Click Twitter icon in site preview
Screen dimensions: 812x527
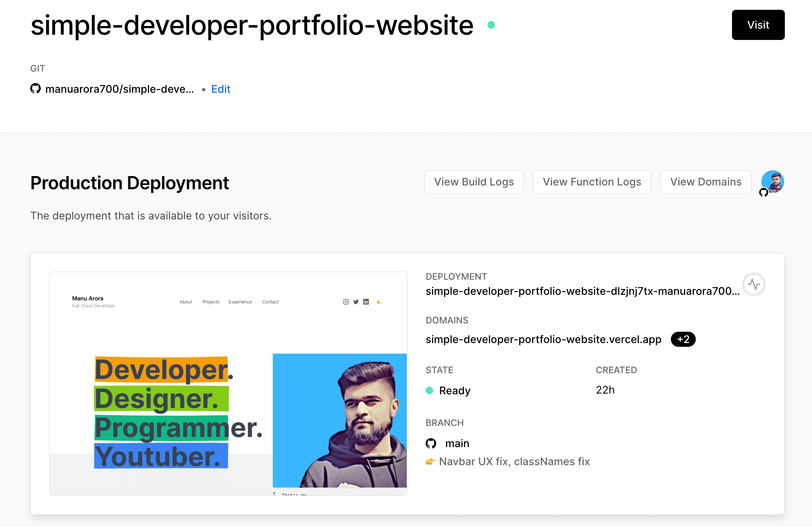pyautogui.click(x=356, y=302)
